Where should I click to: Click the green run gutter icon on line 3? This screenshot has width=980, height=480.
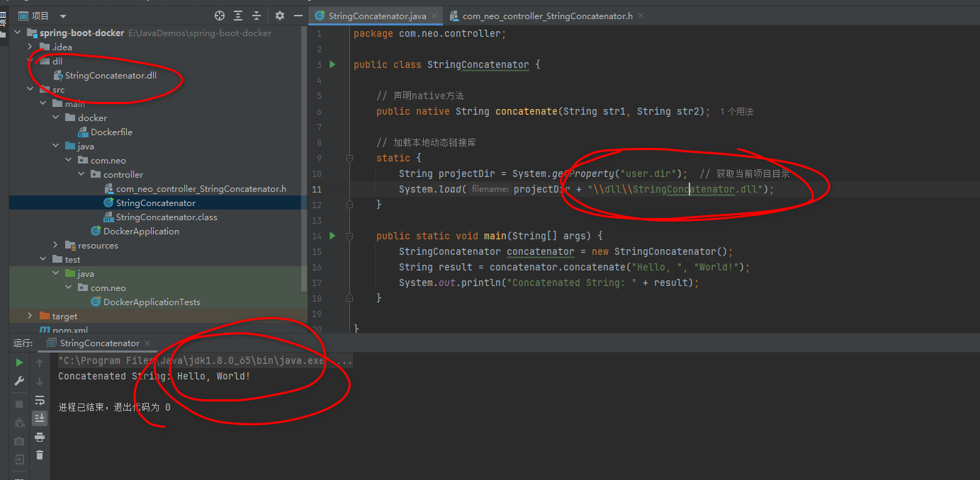tap(333, 64)
